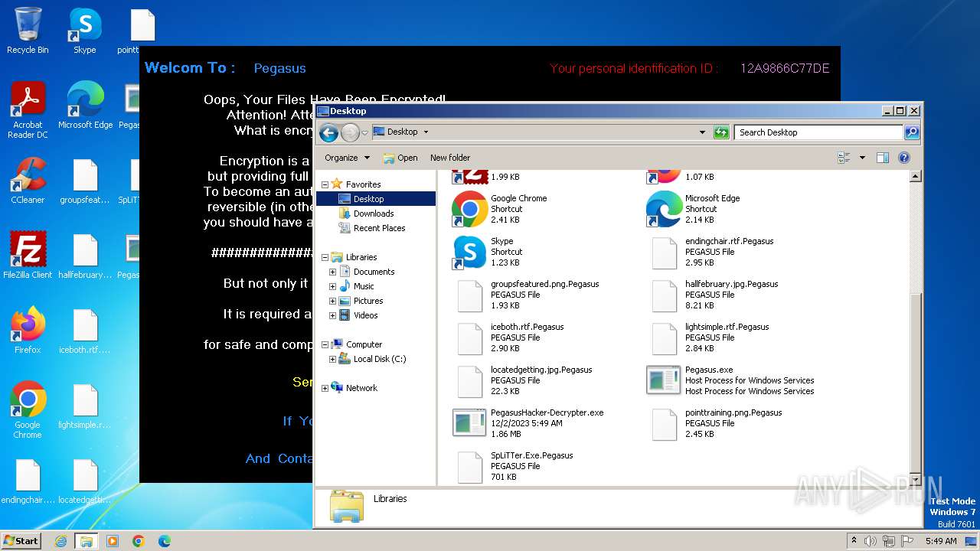Launch Skype from the desktop shortcut

click(x=85, y=31)
